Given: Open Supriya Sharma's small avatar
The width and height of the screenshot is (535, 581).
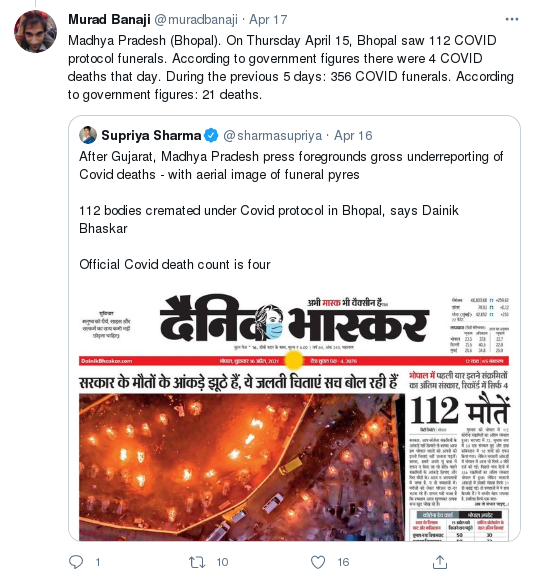Looking at the screenshot, I should 88,135.
